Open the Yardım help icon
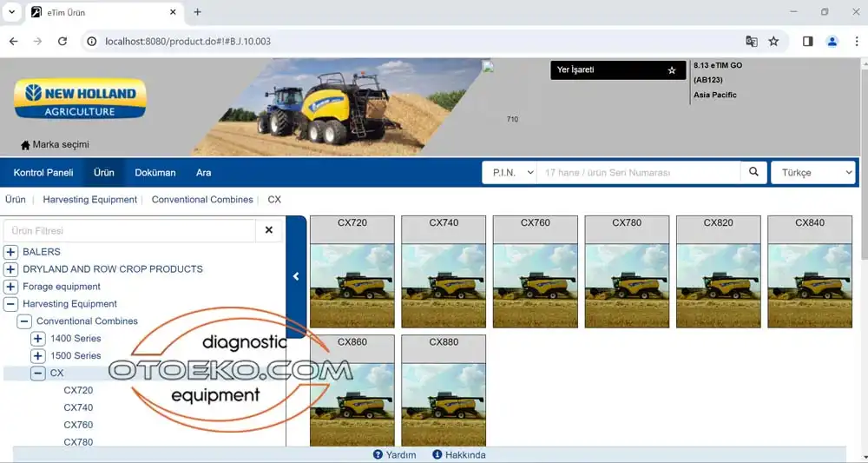Screen dimensions: 868x463 [x=378, y=454]
